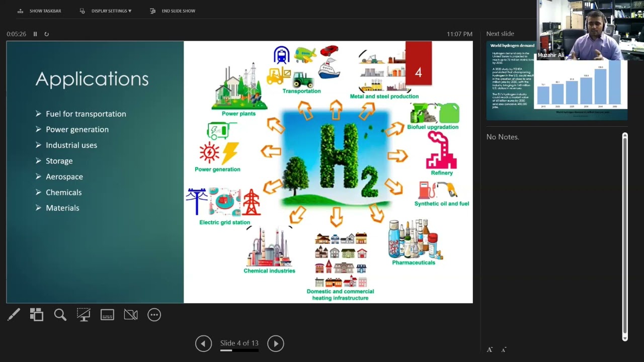Click the notes pane scrollbar
Screen dimensions: 644x362
coord(625,236)
